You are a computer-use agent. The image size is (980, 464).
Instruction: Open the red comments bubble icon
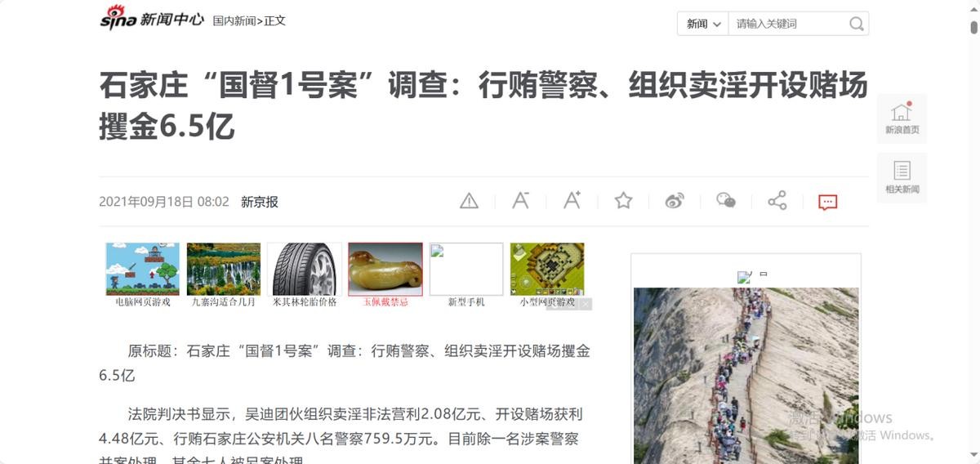828,202
